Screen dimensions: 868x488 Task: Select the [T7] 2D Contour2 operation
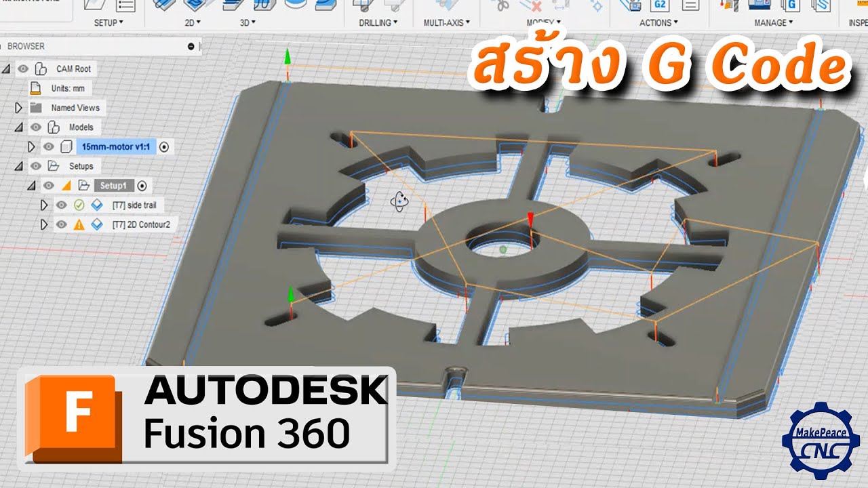click(140, 224)
